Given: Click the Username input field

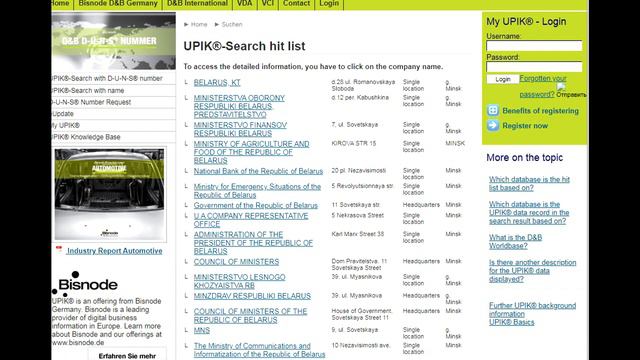Looking at the screenshot, I should [534, 46].
